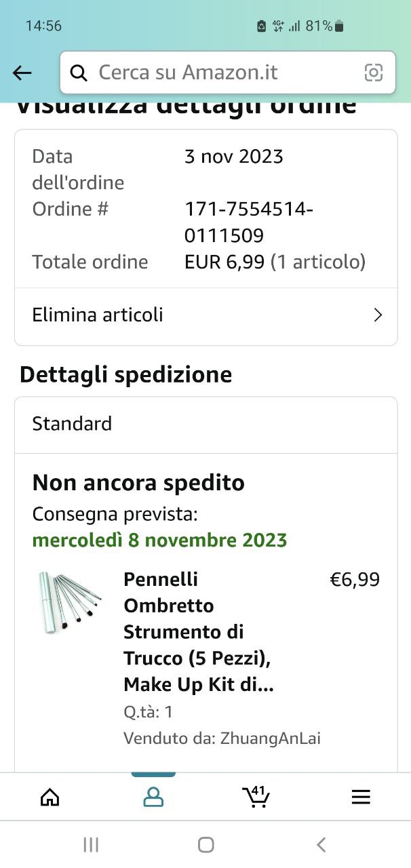
Task: Tap the Android system back button
Action: click(x=321, y=844)
